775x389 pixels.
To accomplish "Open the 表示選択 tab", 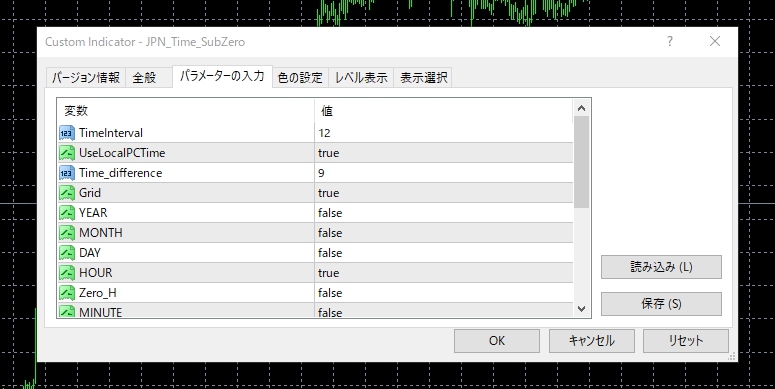I will [423, 78].
